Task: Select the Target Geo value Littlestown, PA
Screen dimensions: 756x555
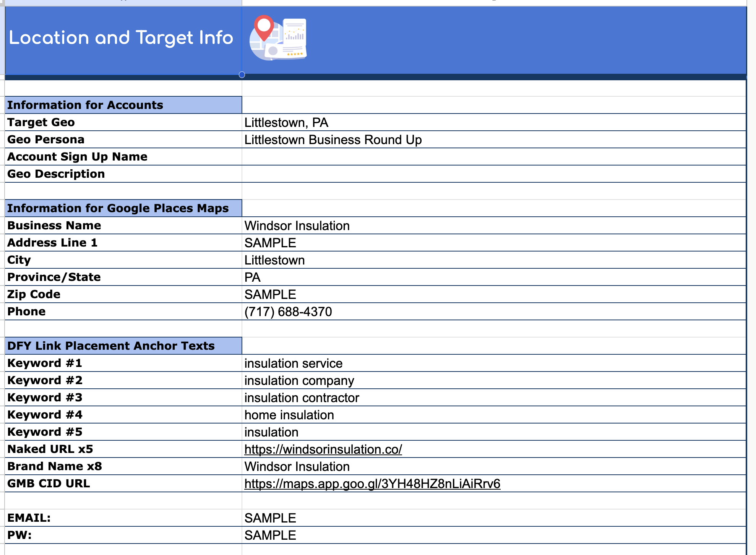Action: pyautogui.click(x=286, y=123)
